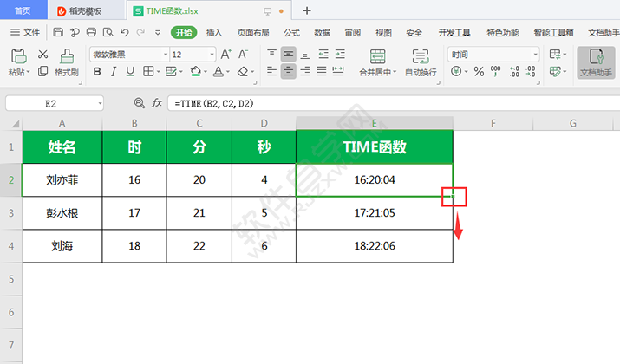Click the Paste clipboard icon
The height and width of the screenshot is (364, 620).
18,56
